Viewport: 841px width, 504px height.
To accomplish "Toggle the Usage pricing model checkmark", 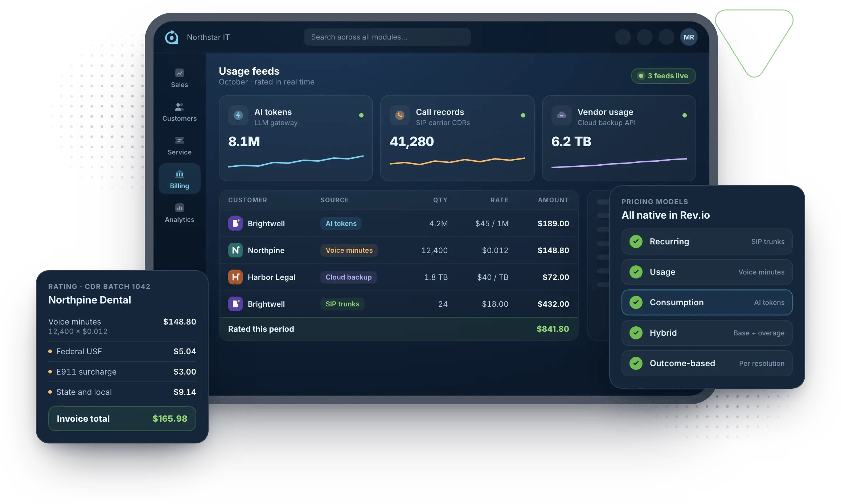I will coord(636,272).
